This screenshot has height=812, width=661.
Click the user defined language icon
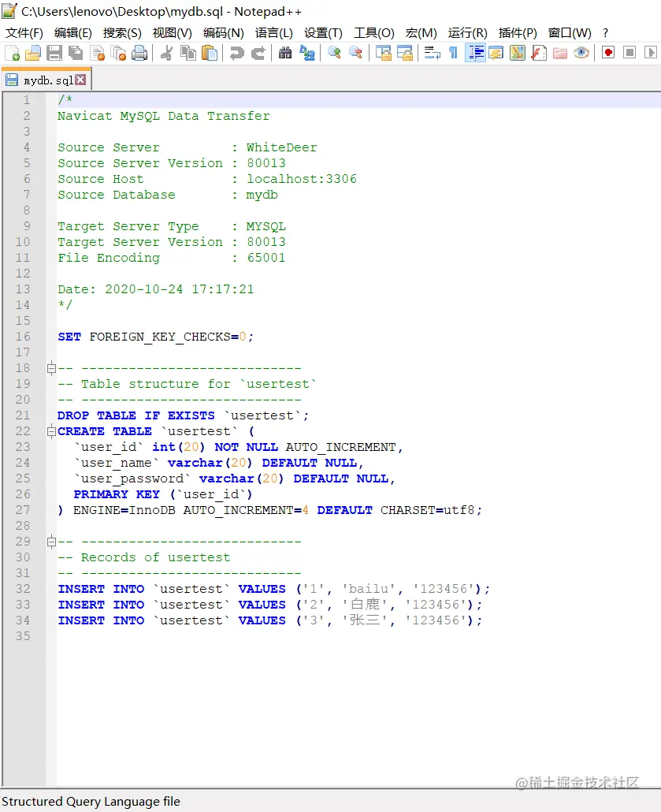(496, 53)
